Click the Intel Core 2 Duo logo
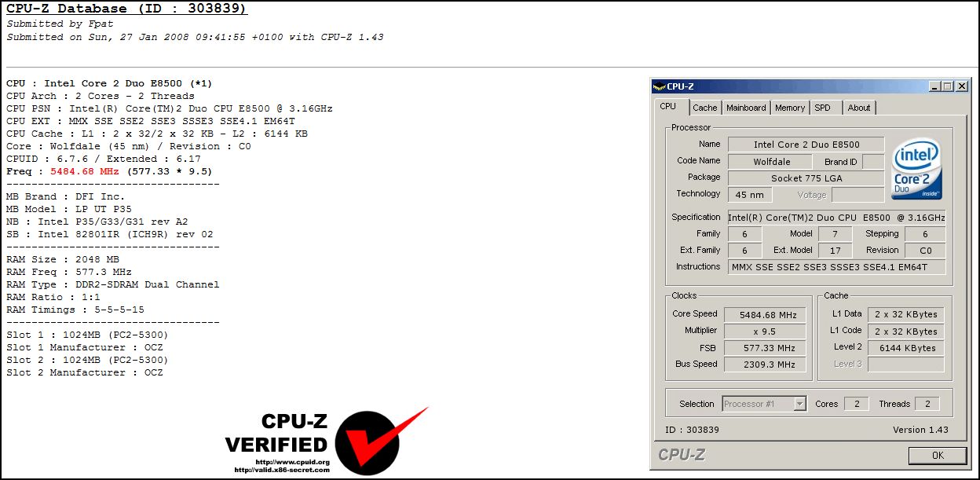This screenshot has height=480, width=980. pos(917,169)
